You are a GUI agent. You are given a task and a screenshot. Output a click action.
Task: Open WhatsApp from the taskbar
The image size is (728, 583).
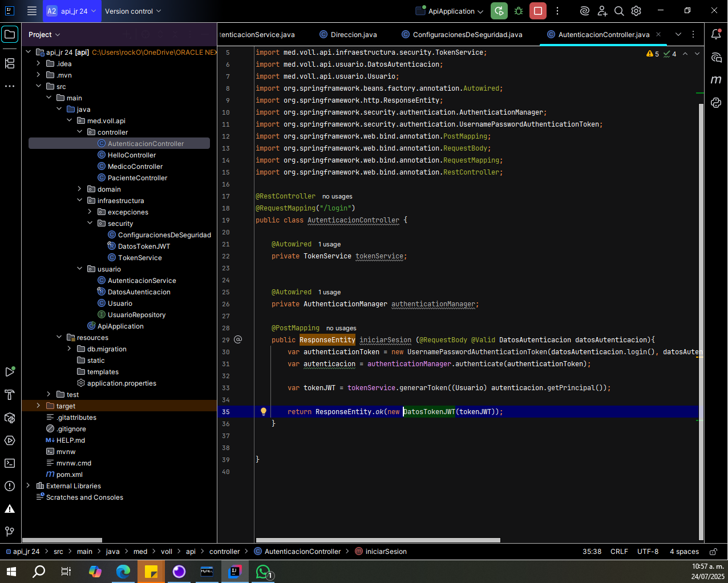coord(264,571)
